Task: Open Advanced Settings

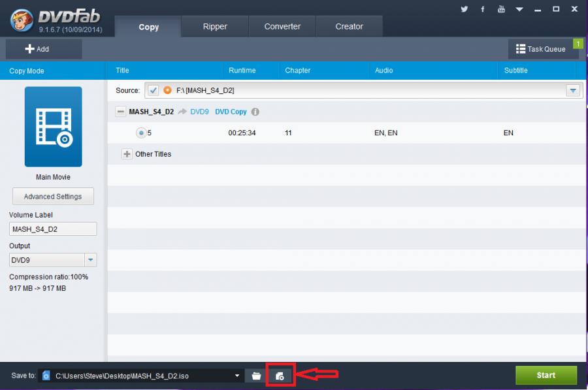Action: click(53, 197)
